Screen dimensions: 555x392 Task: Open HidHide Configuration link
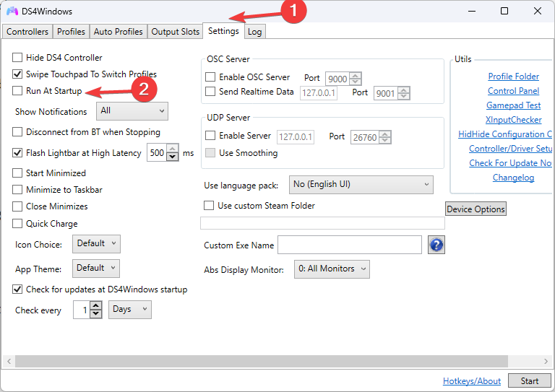[x=505, y=134]
